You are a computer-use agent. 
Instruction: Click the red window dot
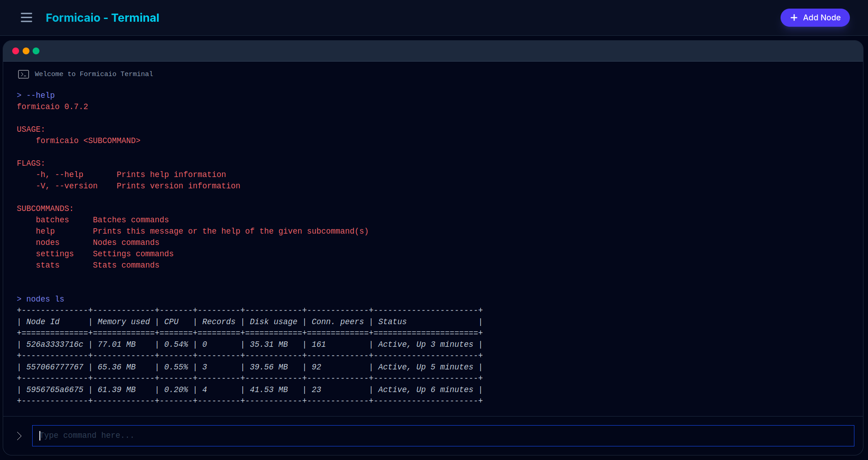[15, 51]
